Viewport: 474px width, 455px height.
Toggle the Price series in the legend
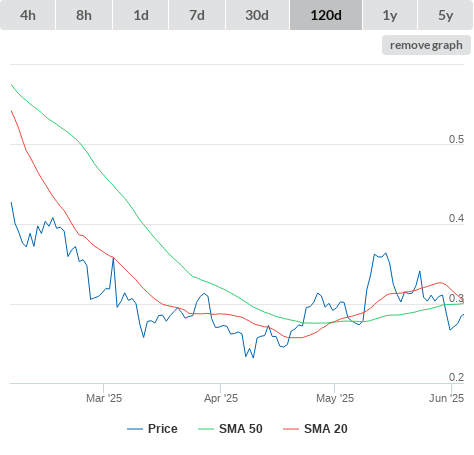coord(152,429)
